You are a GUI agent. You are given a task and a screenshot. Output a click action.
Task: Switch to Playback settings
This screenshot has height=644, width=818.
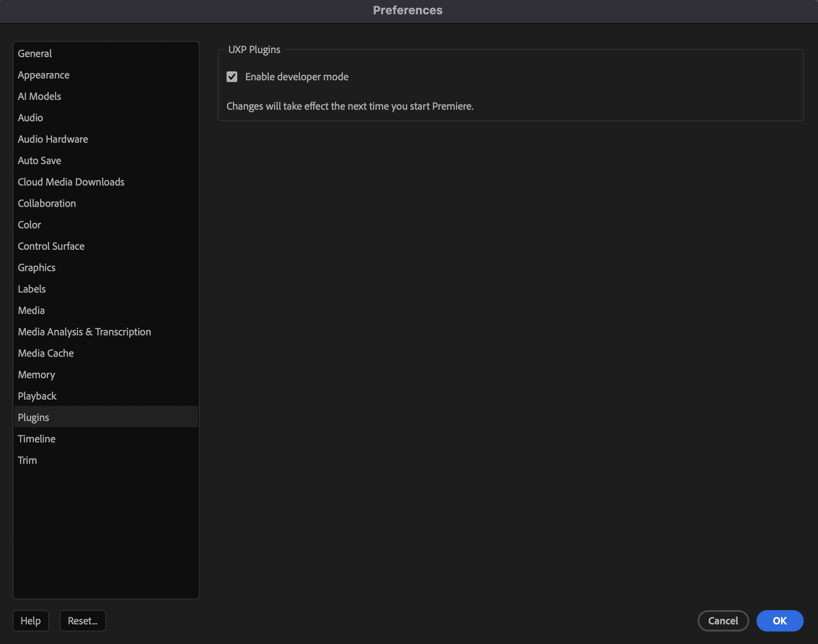coord(37,396)
